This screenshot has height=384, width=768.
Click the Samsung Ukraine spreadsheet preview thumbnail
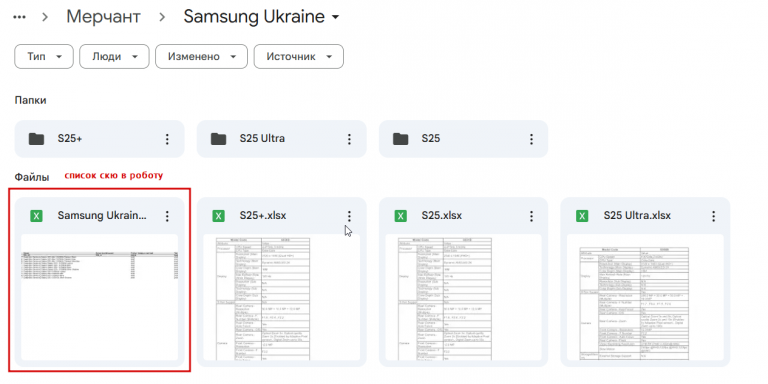point(99,297)
